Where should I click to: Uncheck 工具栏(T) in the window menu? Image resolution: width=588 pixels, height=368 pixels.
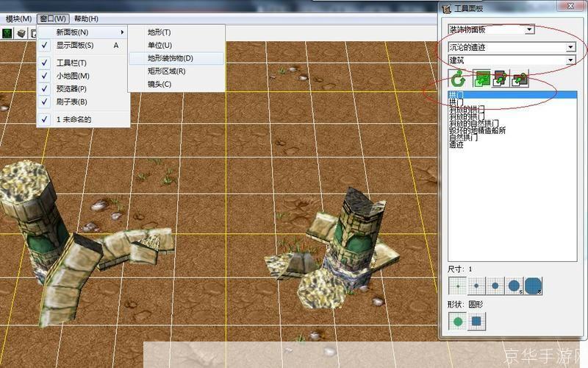coord(83,63)
